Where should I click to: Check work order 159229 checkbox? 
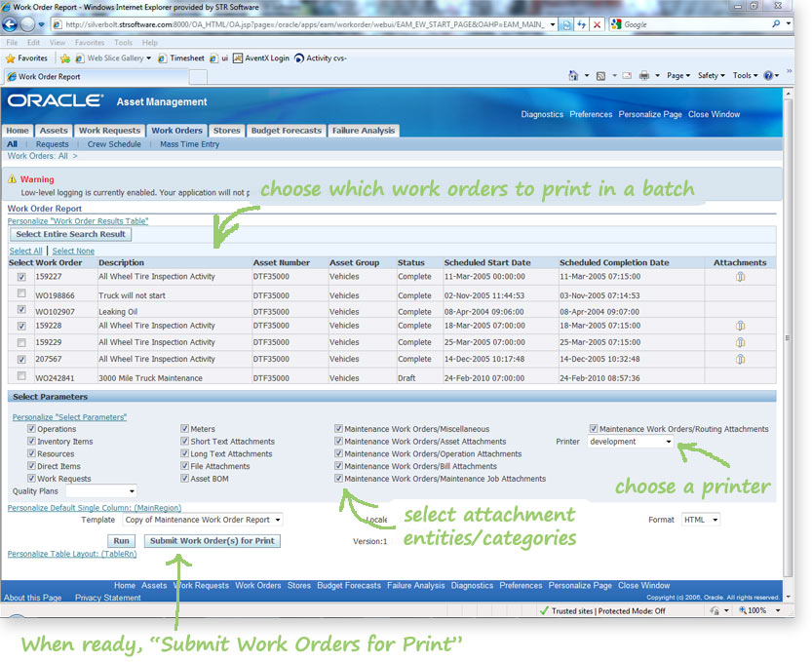pyautogui.click(x=21, y=342)
